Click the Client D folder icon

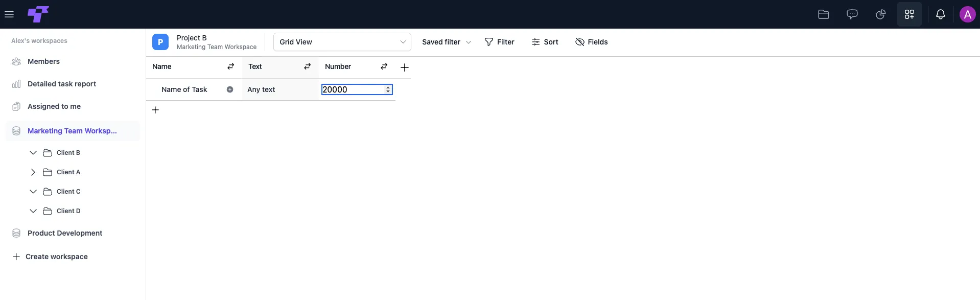pos(48,211)
